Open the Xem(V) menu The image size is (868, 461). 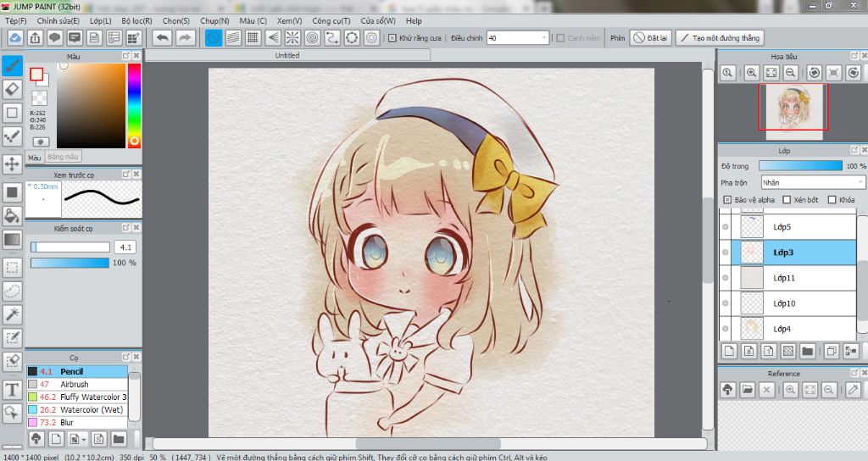[x=289, y=21]
